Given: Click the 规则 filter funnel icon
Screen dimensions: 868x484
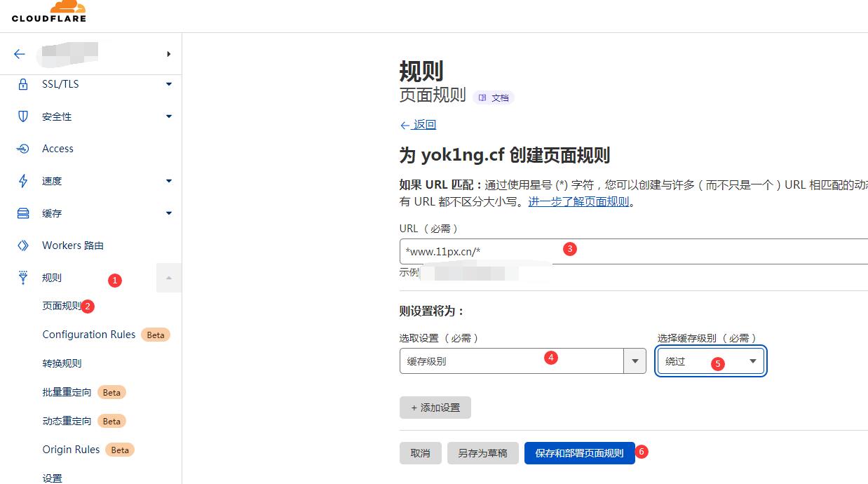Looking at the screenshot, I should point(23,278).
